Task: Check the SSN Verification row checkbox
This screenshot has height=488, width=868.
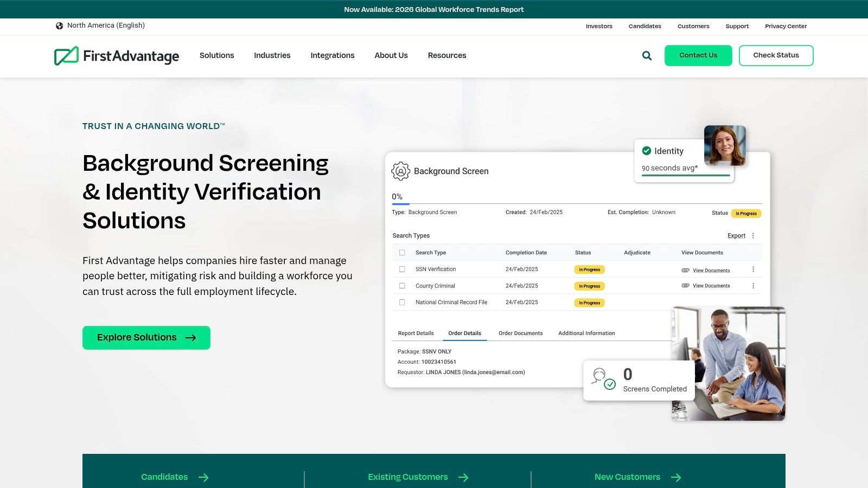Action: pyautogui.click(x=402, y=269)
